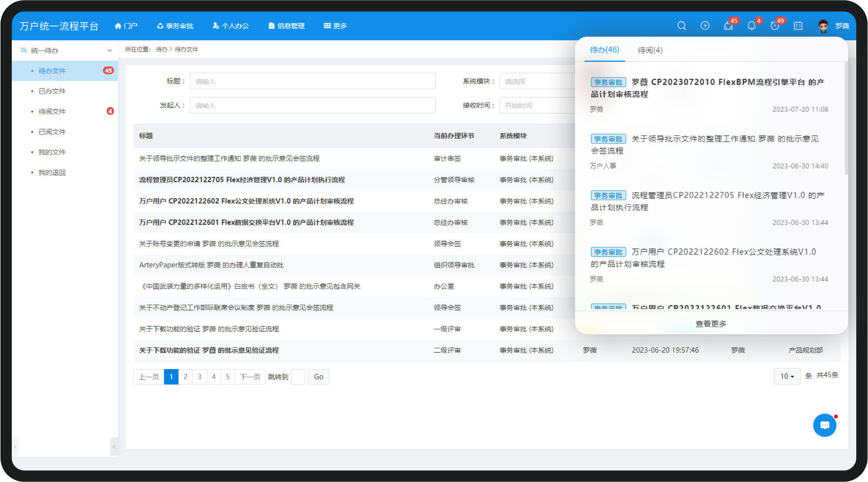This screenshot has width=868, height=482.
Task: Collapse the 统一待办 sidebar section
Action: click(x=109, y=51)
